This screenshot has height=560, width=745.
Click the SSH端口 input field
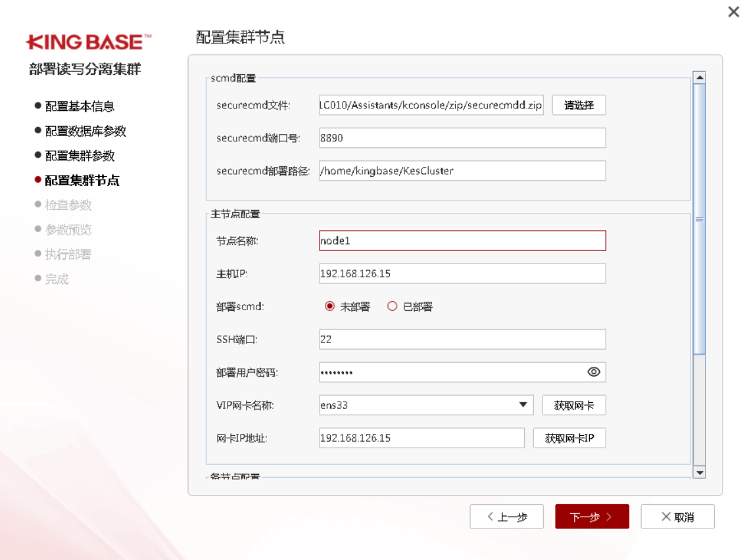[x=462, y=339]
